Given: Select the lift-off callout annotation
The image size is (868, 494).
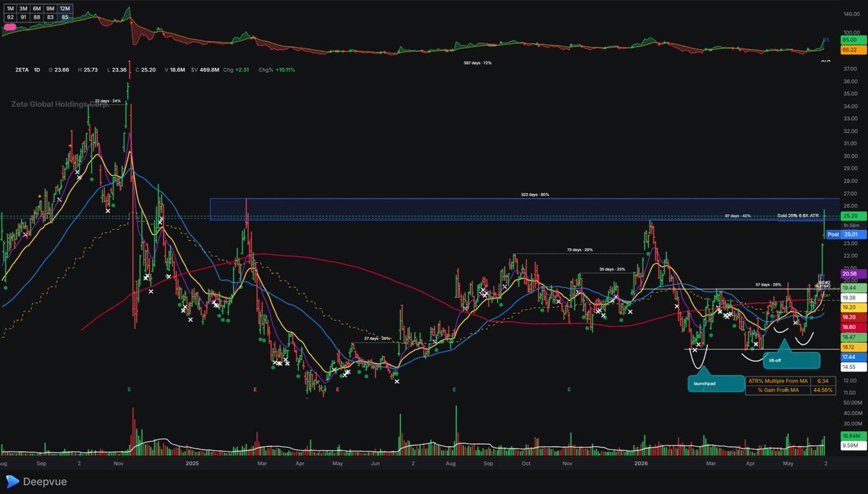Looking at the screenshot, I should pos(791,359).
